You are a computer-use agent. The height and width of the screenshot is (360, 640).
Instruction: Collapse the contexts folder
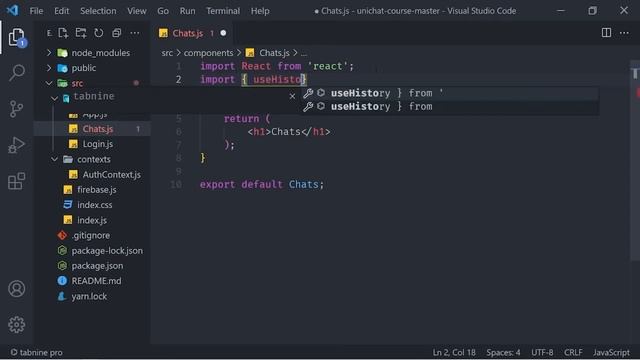pos(55,159)
